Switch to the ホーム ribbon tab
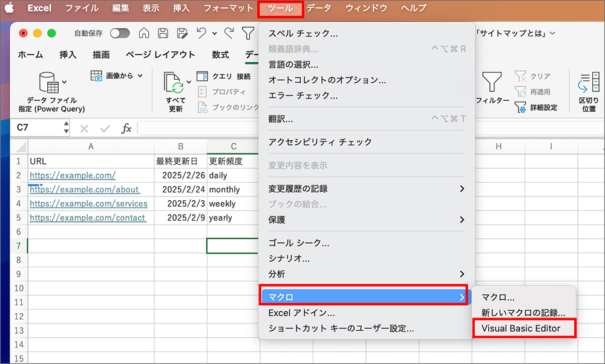Screen dimensions: 605x364 30,55
